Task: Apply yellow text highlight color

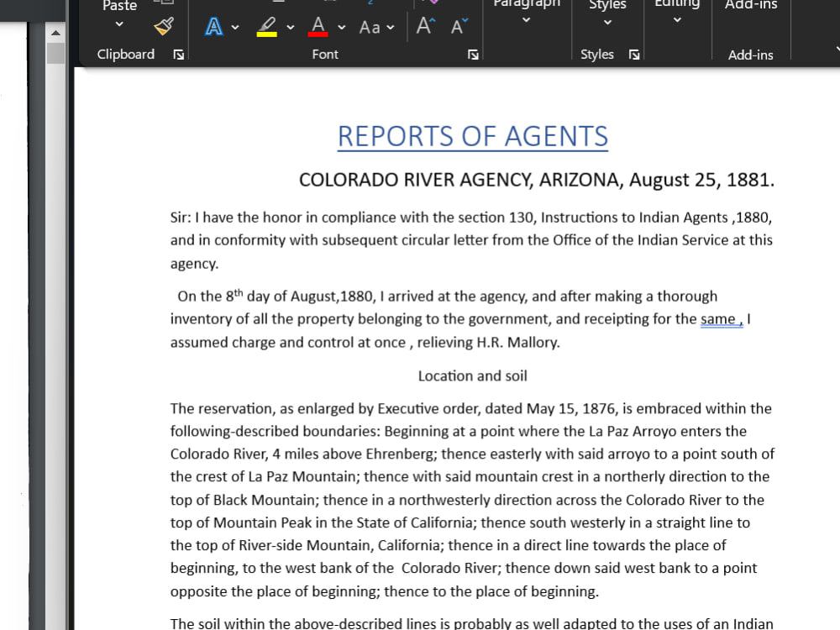Action: [267, 27]
